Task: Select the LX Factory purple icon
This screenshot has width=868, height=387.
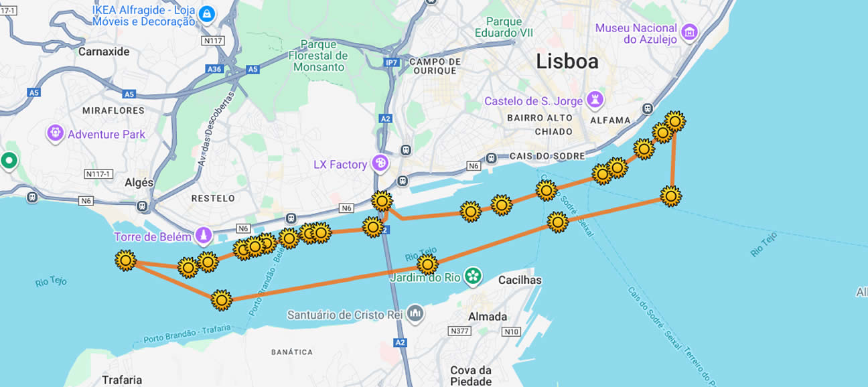Action: click(380, 163)
